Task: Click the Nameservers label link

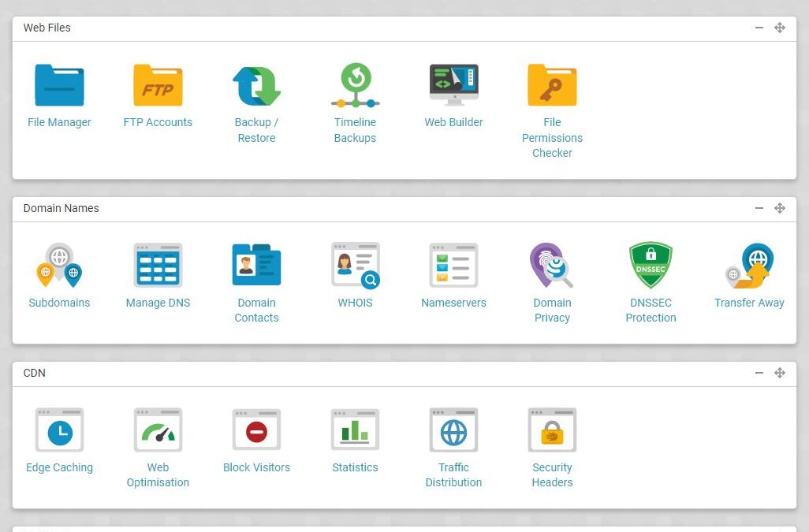Action: [453, 303]
